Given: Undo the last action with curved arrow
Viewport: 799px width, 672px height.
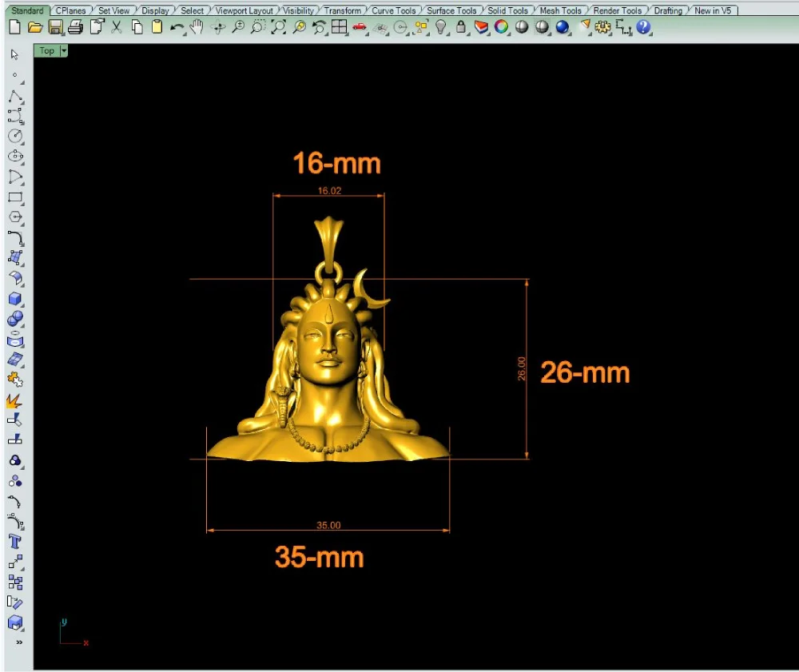Looking at the screenshot, I should (x=177, y=27).
